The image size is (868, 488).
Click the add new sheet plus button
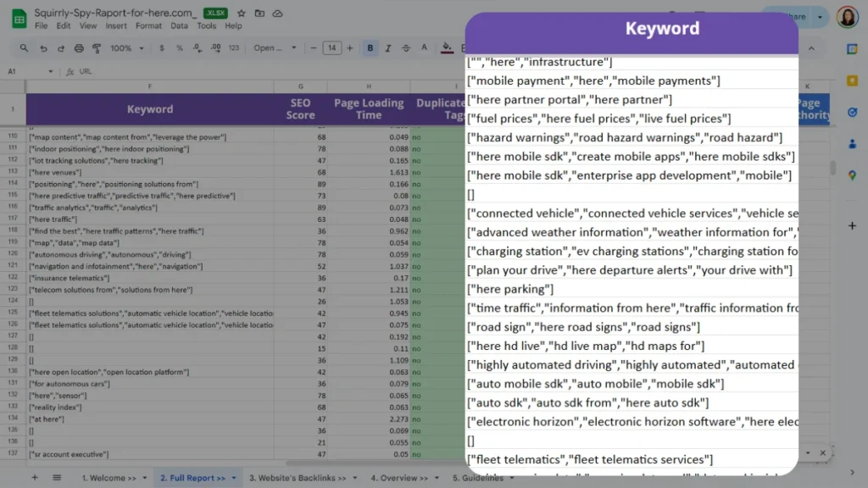(x=35, y=478)
